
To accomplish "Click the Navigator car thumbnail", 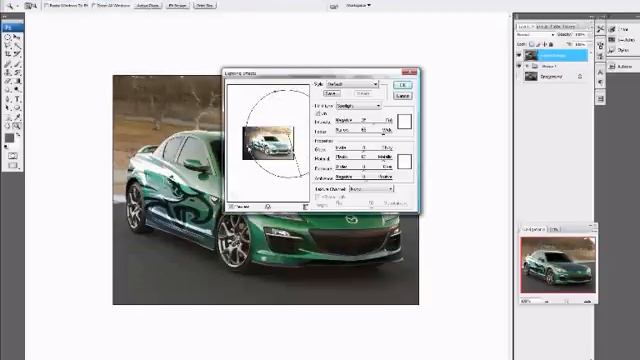I will (x=558, y=265).
